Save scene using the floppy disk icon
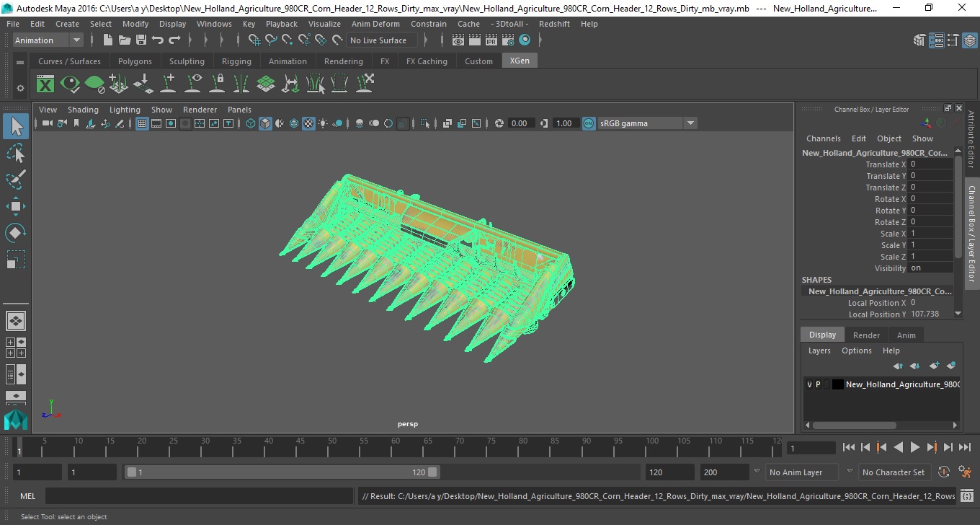The height and width of the screenshot is (525, 980). point(141,40)
